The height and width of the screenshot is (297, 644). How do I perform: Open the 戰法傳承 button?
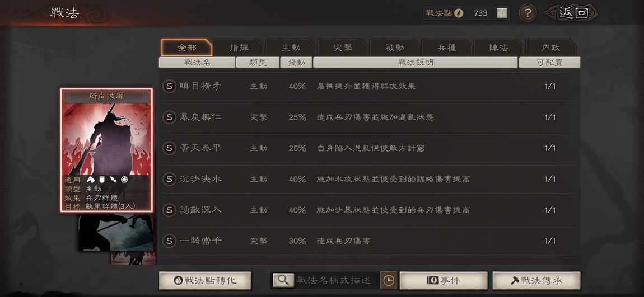pos(536,281)
